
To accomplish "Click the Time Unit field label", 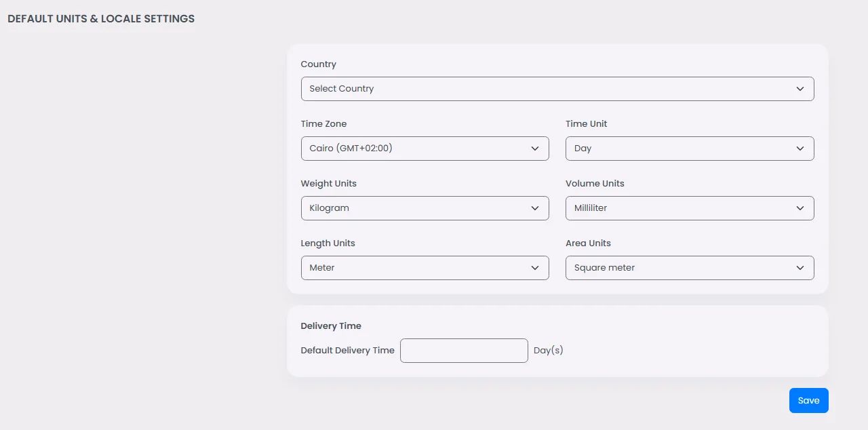I will click(x=586, y=124).
